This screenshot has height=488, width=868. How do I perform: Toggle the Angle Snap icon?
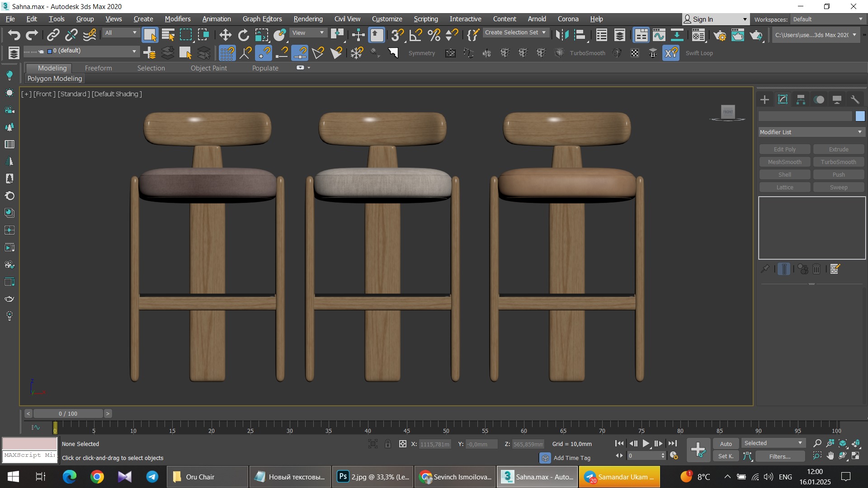pyautogui.click(x=416, y=35)
